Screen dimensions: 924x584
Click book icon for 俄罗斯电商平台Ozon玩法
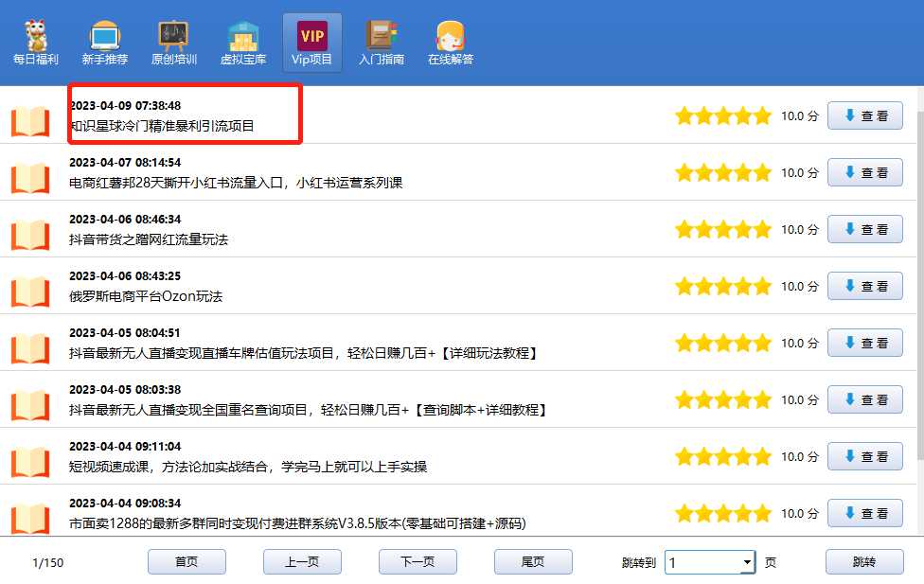(x=30, y=292)
